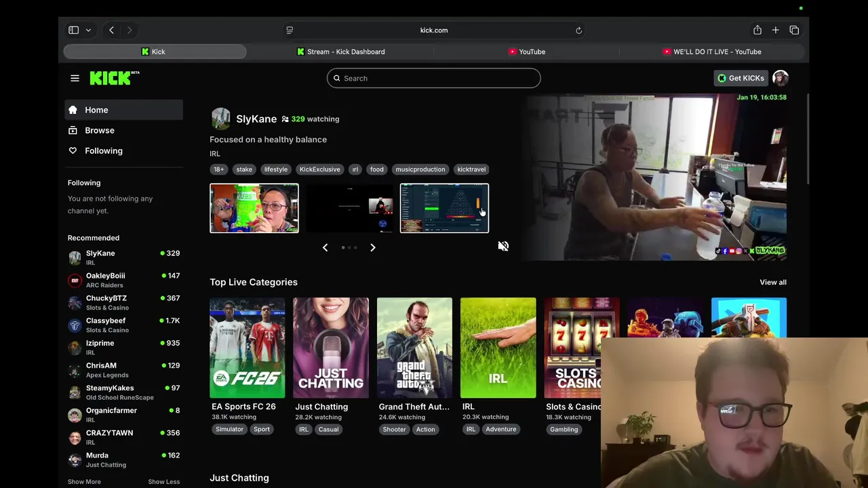Screen dimensions: 868x488
Task: Open ChuckyBTZ recommended channel
Action: (123, 302)
